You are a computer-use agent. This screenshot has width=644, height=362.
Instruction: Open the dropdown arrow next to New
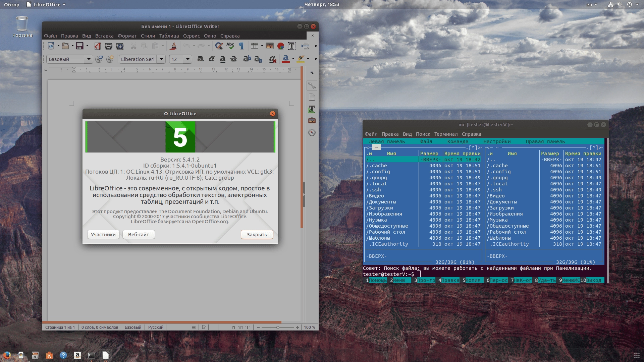tap(58, 46)
